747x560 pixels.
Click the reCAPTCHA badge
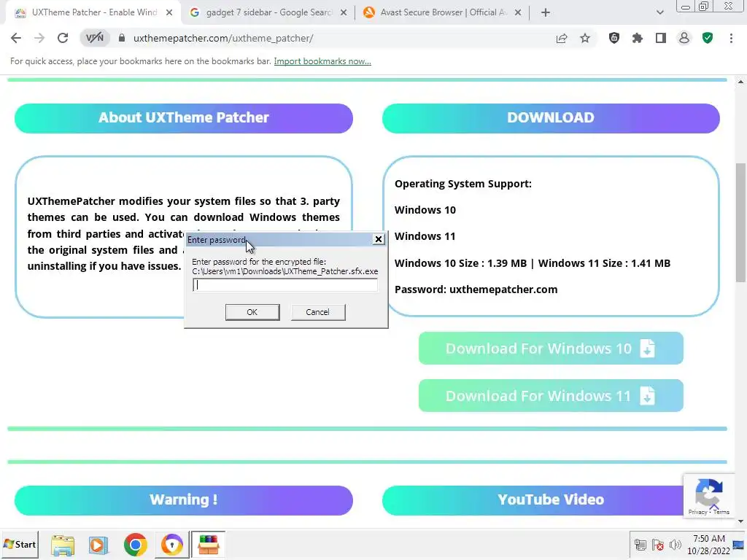(x=709, y=495)
